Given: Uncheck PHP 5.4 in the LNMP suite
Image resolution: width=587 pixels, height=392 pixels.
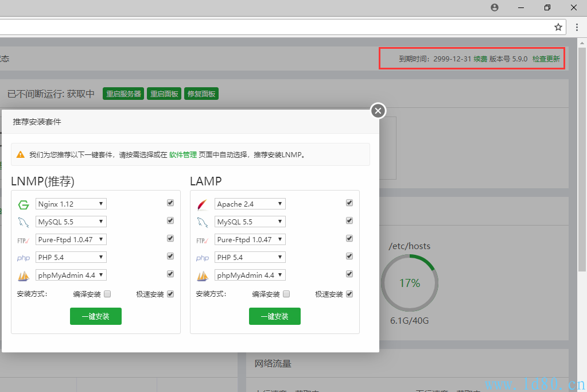Looking at the screenshot, I should click(x=170, y=256).
